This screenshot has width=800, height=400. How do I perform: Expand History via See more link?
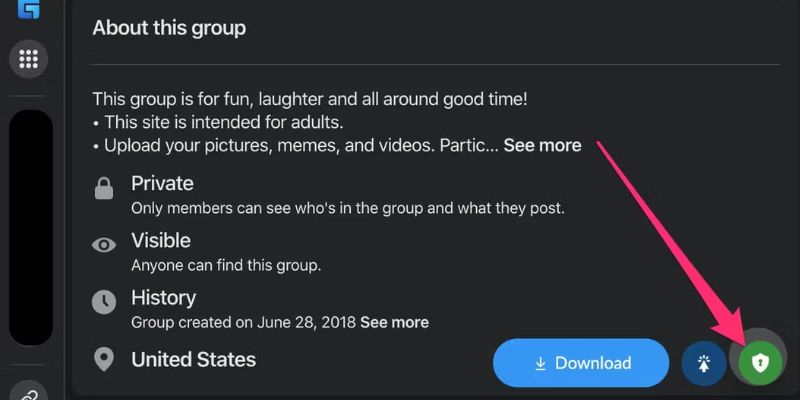[x=394, y=322]
